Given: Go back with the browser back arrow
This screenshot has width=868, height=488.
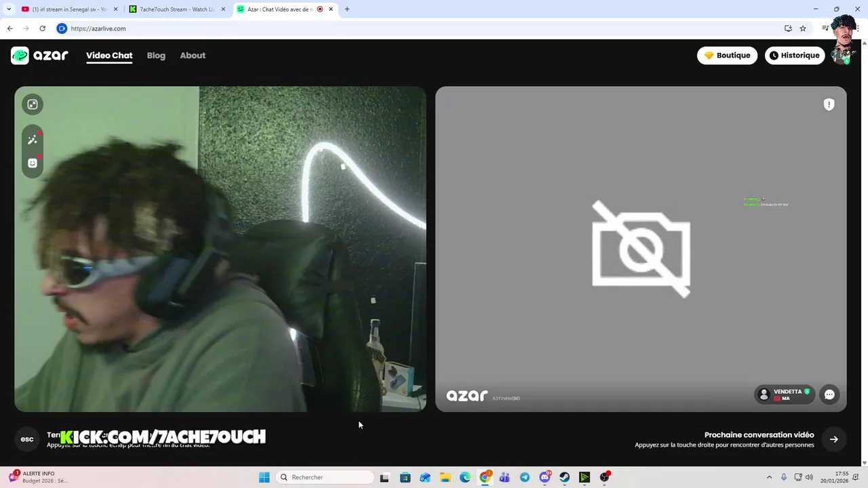Looking at the screenshot, I should [x=9, y=28].
